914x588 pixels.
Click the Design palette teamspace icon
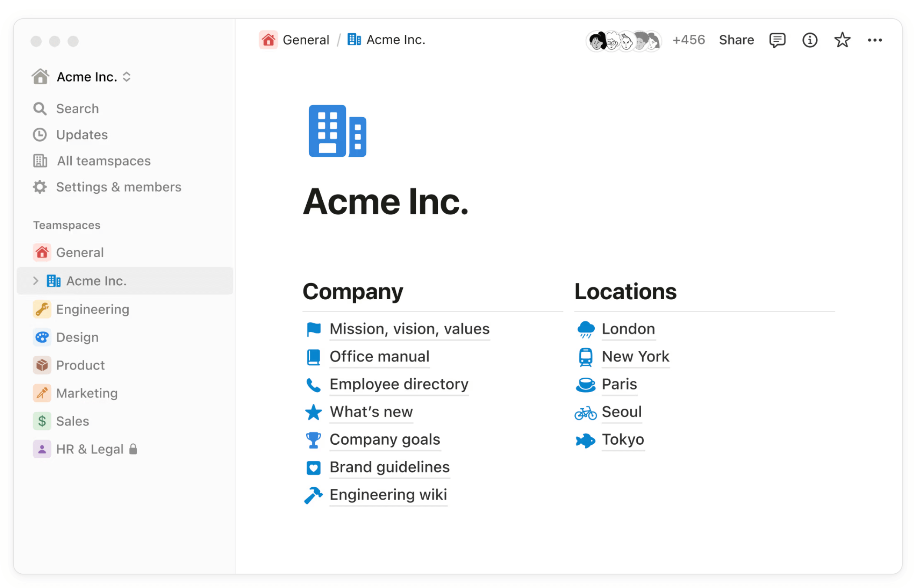(42, 337)
